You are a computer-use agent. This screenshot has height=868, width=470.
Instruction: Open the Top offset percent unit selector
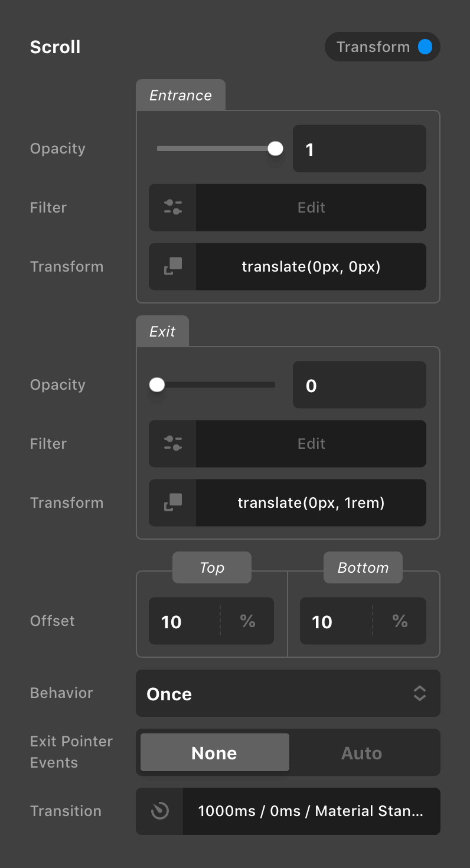tap(247, 621)
